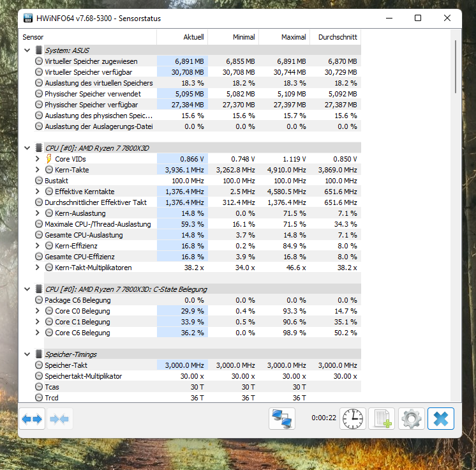Screen dimensions: 476x470
Task: Click the clock icon beside Bustakt
Action: pos(39,181)
